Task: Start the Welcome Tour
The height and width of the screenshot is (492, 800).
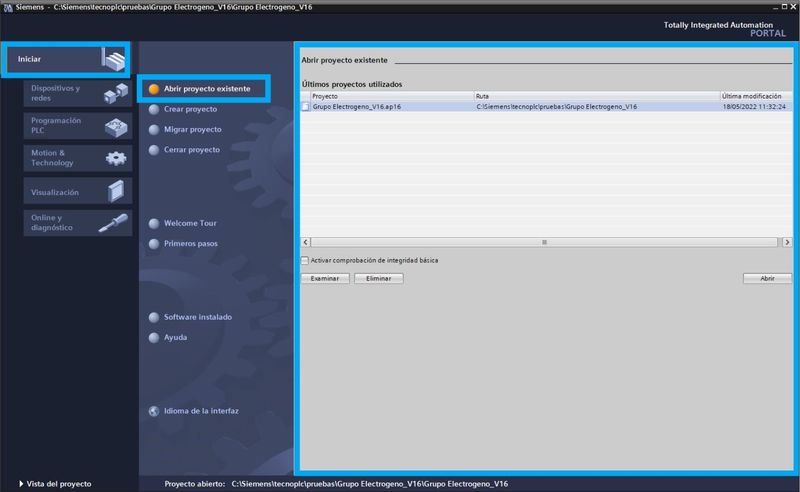Action: coord(190,223)
